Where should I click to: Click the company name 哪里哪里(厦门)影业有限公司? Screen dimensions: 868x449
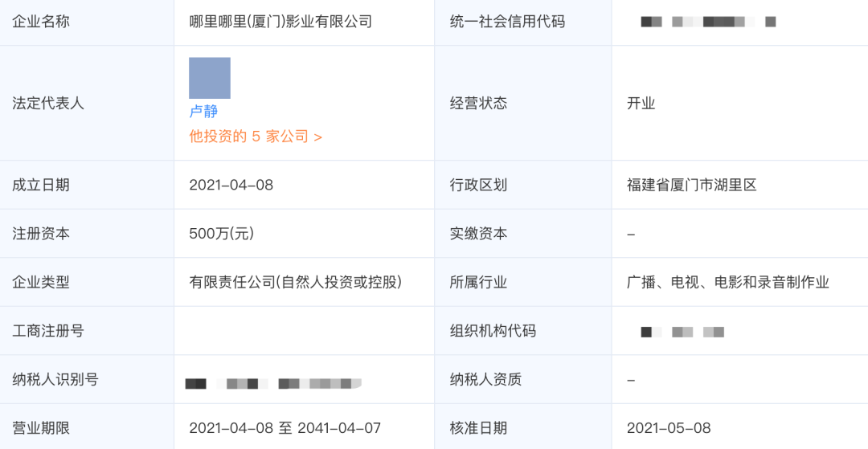click(280, 22)
